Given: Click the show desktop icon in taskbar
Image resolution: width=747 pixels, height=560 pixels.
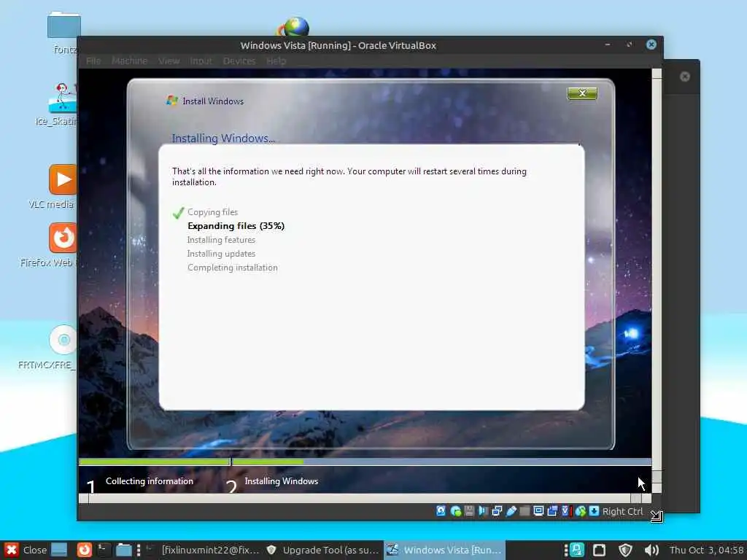Looking at the screenshot, I should click(59, 550).
